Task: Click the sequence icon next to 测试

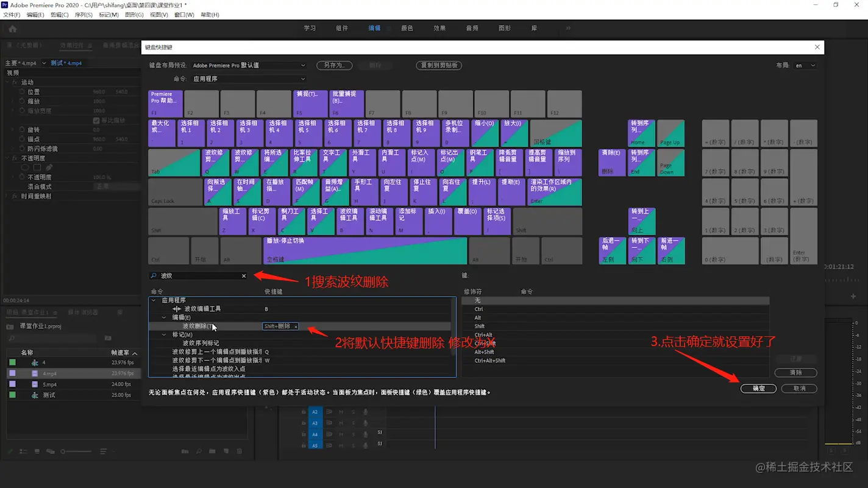Action: tap(35, 395)
